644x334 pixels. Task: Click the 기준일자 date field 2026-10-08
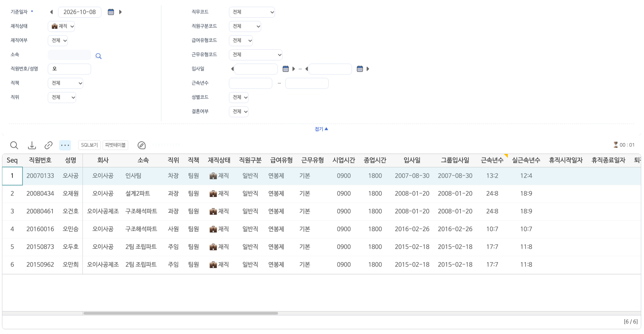[x=80, y=12]
